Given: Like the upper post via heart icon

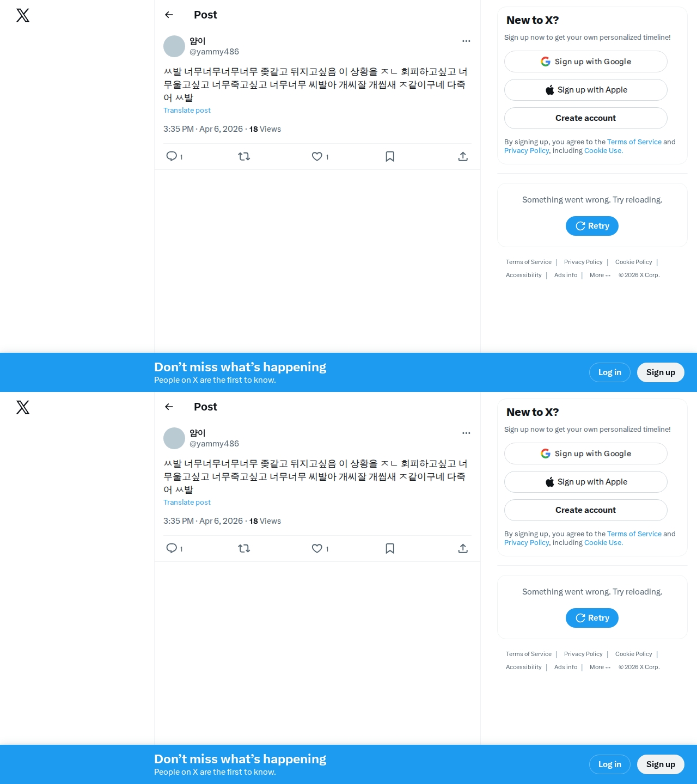Looking at the screenshot, I should tap(317, 156).
